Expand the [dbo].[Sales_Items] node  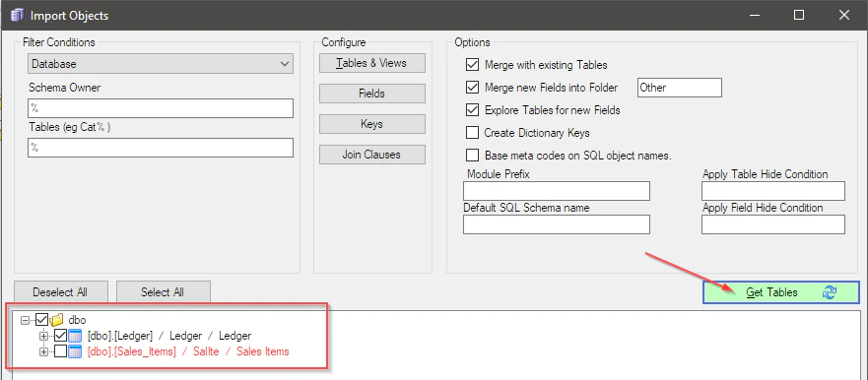point(43,351)
